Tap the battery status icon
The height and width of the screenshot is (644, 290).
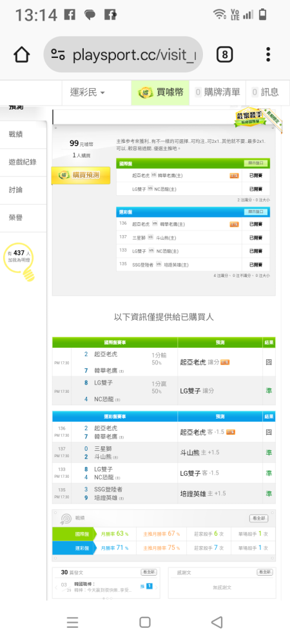(x=262, y=15)
